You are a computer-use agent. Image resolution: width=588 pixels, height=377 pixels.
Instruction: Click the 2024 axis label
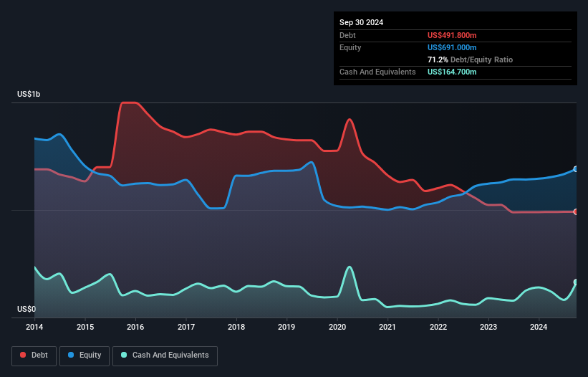click(x=539, y=327)
